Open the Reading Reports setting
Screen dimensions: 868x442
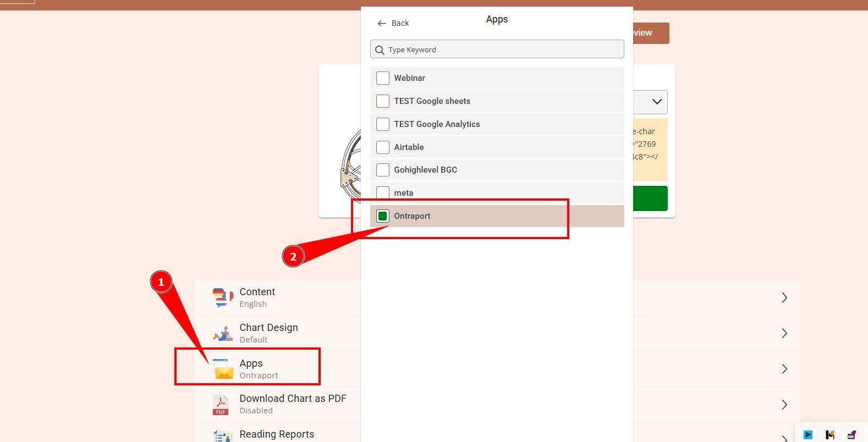click(x=277, y=434)
